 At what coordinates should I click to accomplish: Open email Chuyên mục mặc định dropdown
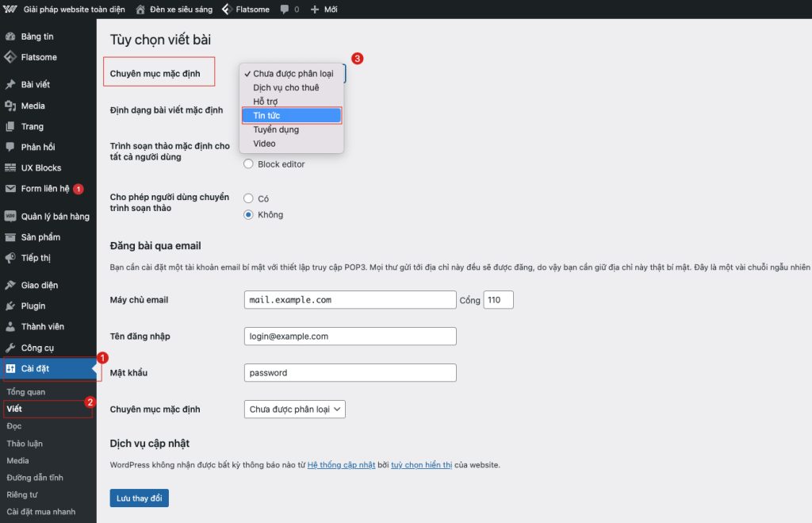click(295, 410)
